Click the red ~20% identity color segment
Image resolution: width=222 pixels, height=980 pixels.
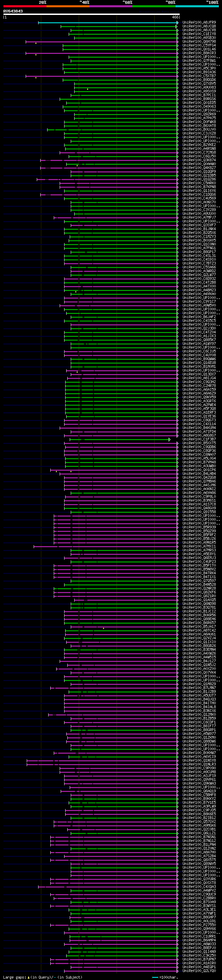tap(25, 6)
